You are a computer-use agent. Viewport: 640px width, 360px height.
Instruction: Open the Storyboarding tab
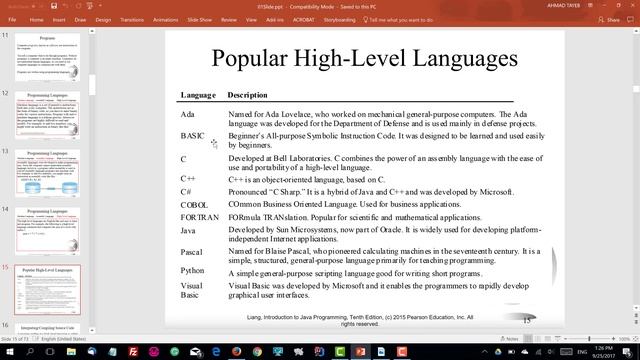[339, 20]
